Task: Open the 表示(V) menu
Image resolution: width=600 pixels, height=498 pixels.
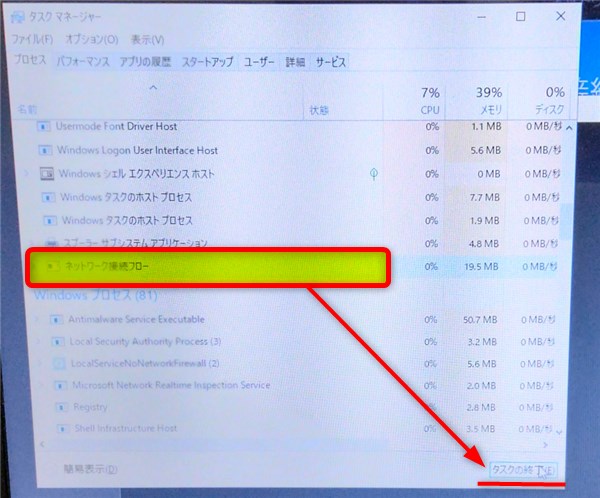Action: tap(147, 39)
